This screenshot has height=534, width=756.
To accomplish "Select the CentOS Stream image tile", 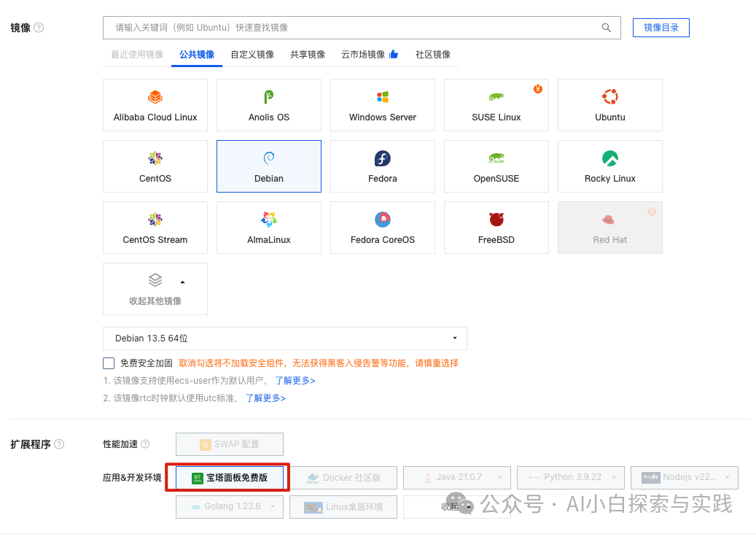I will tap(155, 228).
